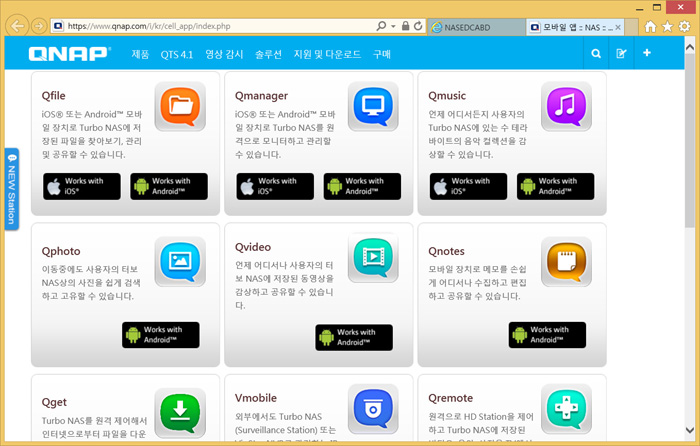Open the NEW Station side tab
Image resolution: width=700 pixels, height=446 pixels.
(12, 189)
